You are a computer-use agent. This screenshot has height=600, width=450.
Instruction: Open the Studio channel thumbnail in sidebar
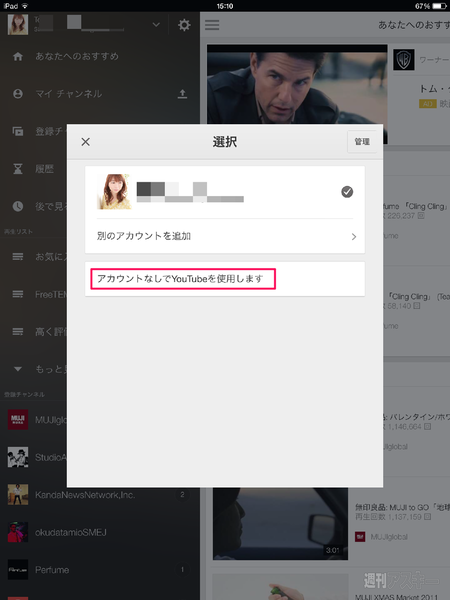tap(18, 457)
